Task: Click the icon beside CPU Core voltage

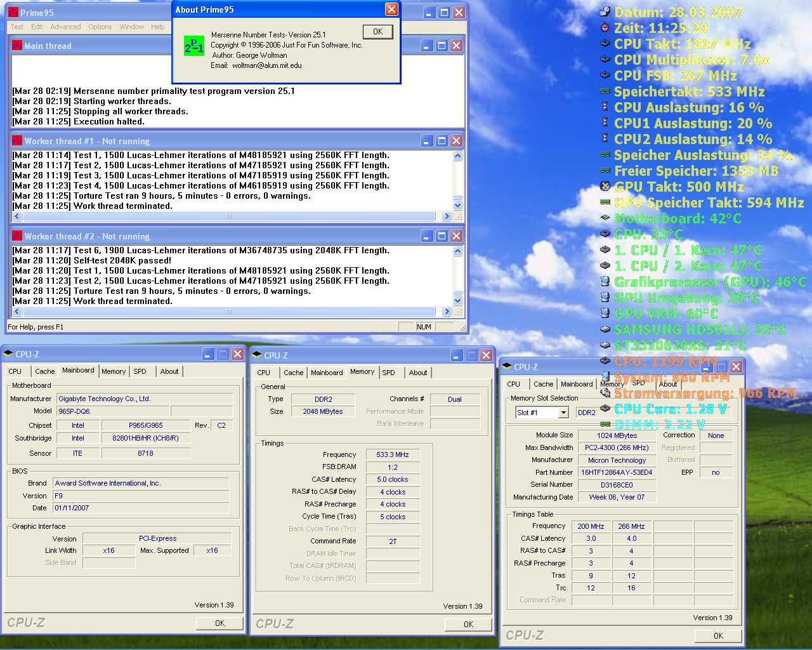Action: point(605,408)
